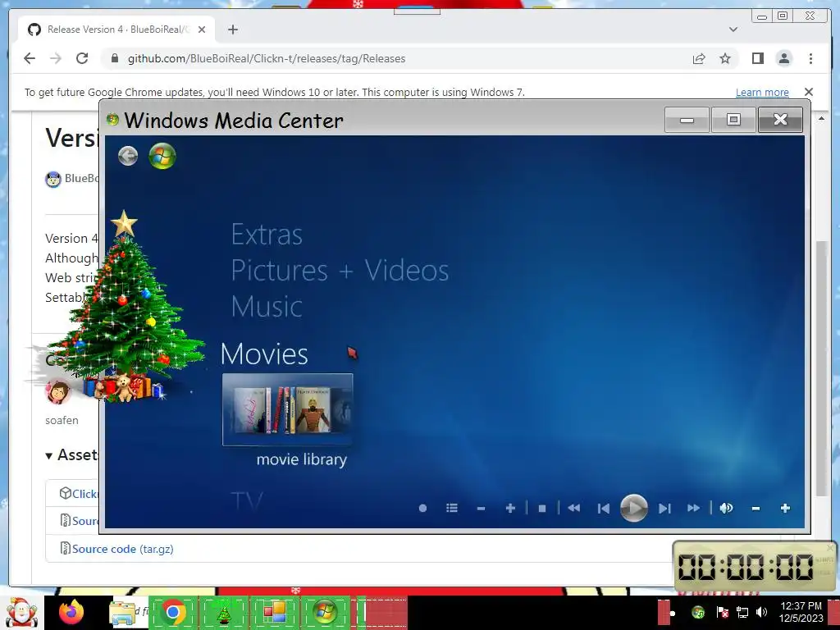Increase volume with plus button
Viewport: 840px width, 630px height.
785,508
